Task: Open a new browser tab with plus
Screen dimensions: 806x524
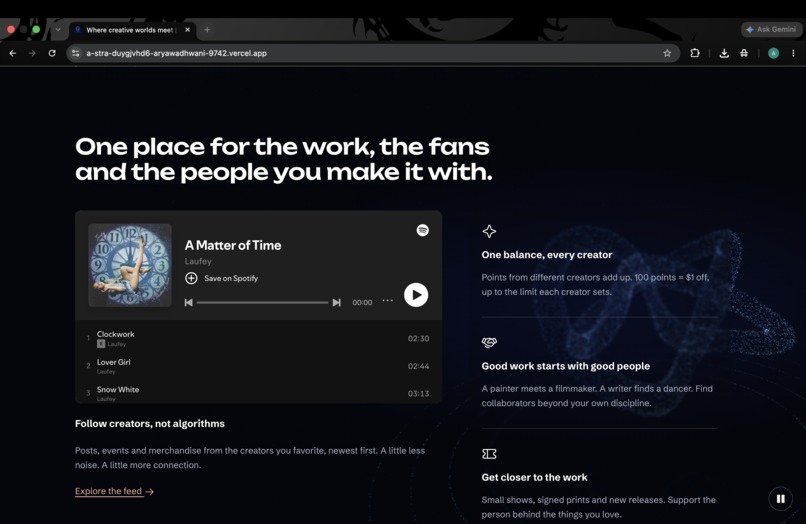Action: (x=207, y=30)
